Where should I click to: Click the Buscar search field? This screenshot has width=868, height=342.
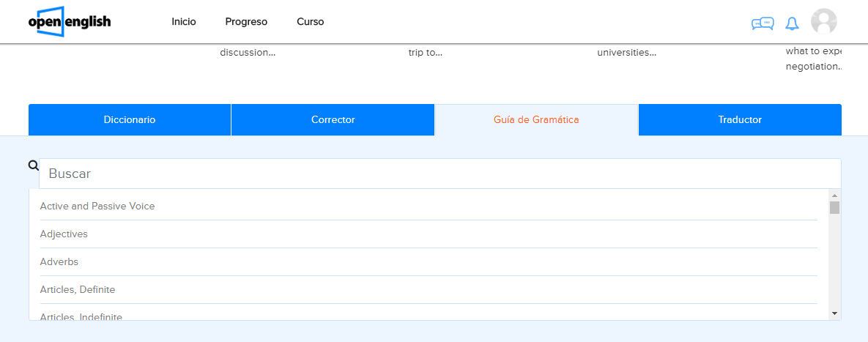[x=439, y=174]
